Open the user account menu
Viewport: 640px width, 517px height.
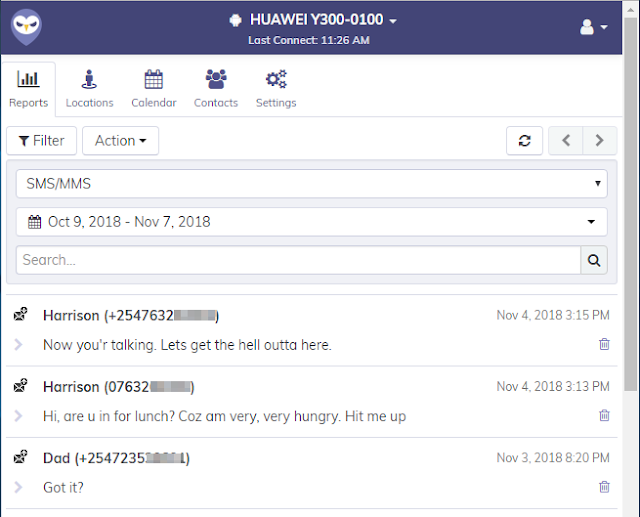tap(593, 27)
